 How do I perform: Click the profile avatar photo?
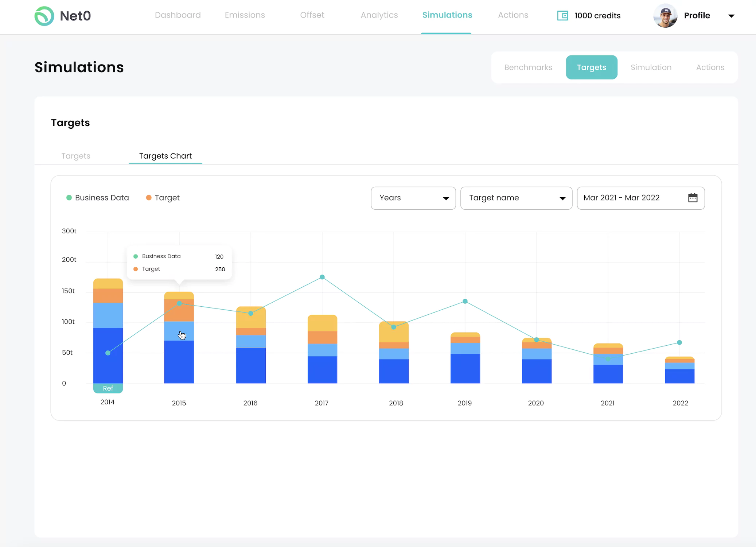point(666,16)
